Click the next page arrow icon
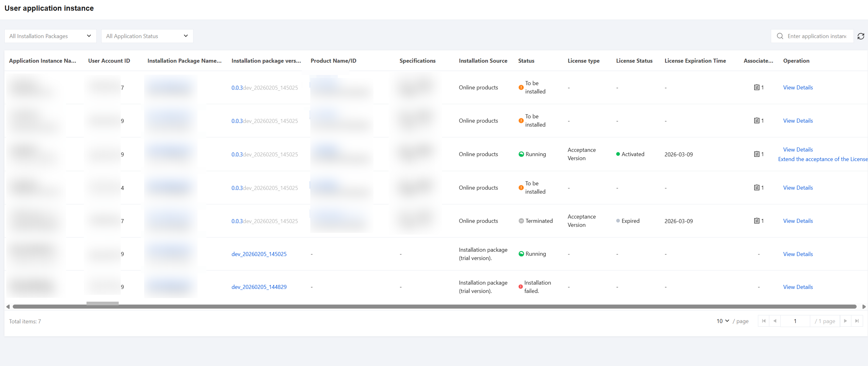Viewport: 868px width, 366px height. click(x=846, y=321)
